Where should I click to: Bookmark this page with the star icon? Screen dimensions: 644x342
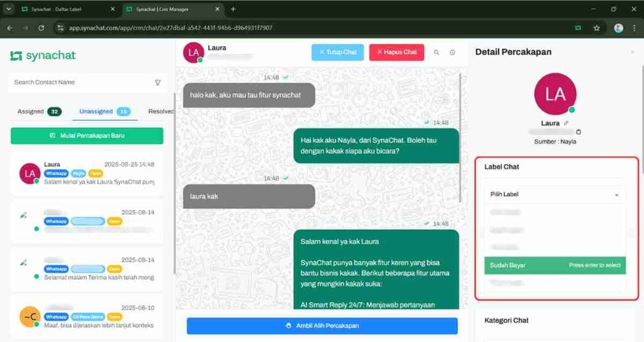tap(596, 28)
